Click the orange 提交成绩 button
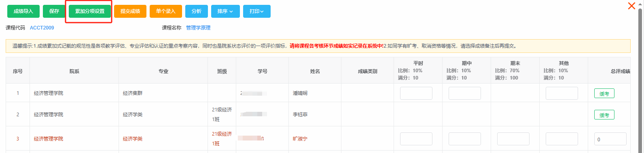The height and width of the screenshot is (153, 644). [130, 11]
